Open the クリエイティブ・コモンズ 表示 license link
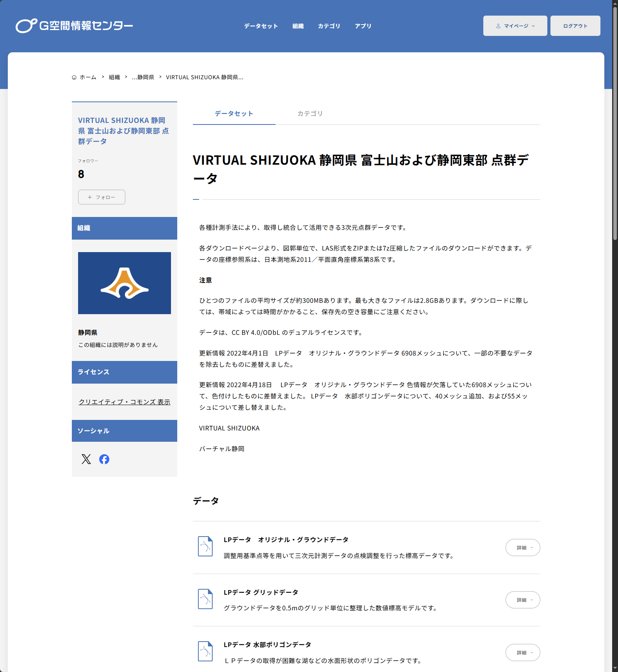This screenshot has height=672, width=618. tap(125, 402)
